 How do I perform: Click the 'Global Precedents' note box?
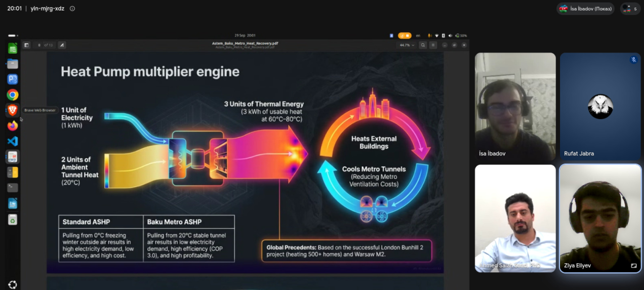pos(347,251)
